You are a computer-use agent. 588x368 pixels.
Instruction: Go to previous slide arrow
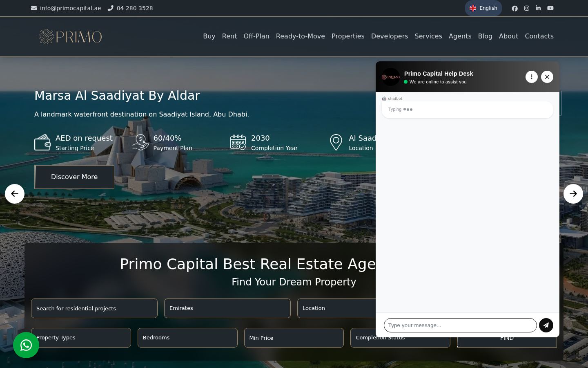coord(15,194)
